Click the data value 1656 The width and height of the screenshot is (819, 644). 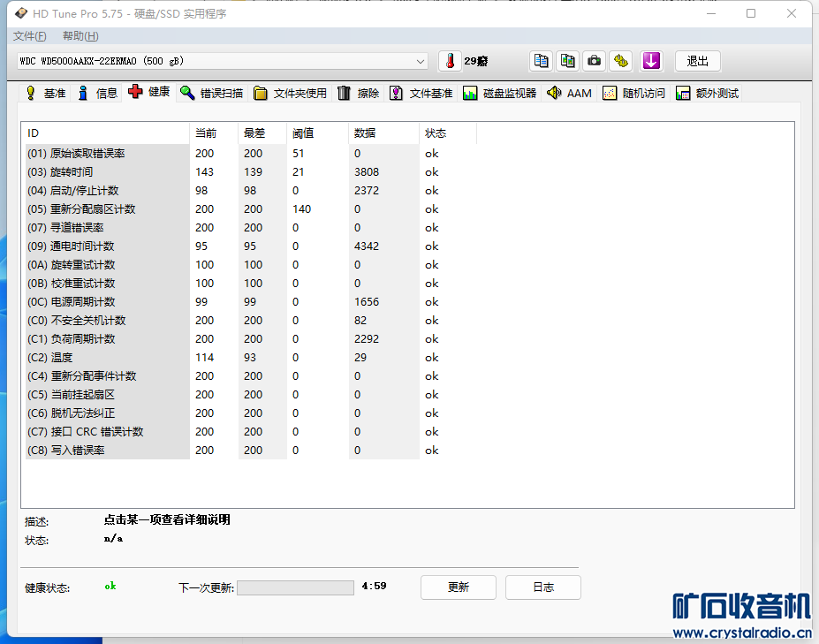tap(367, 302)
